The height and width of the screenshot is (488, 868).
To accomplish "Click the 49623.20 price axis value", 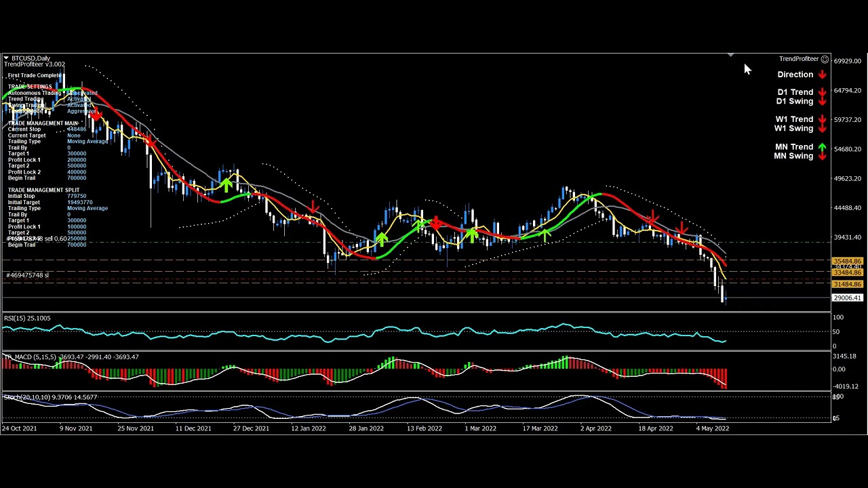I will coord(847,179).
